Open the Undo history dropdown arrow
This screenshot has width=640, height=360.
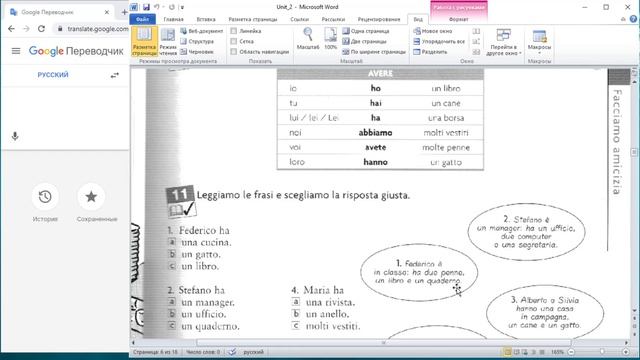click(163, 7)
